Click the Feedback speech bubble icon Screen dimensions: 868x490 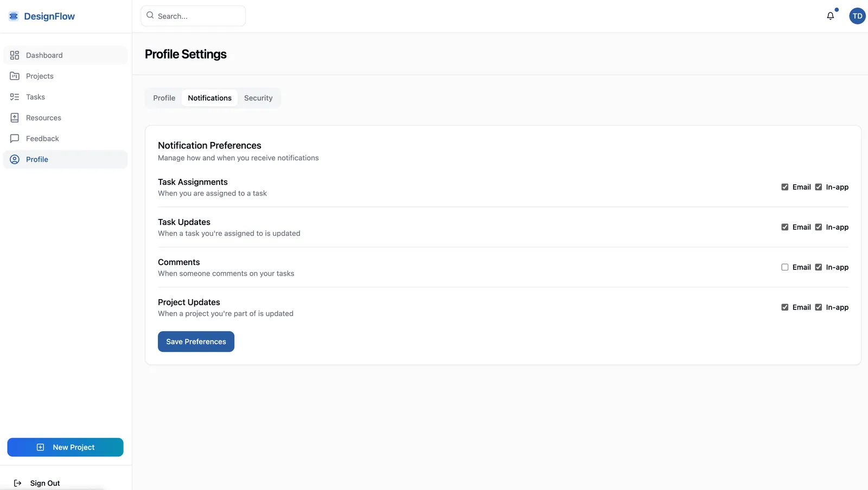click(x=15, y=139)
